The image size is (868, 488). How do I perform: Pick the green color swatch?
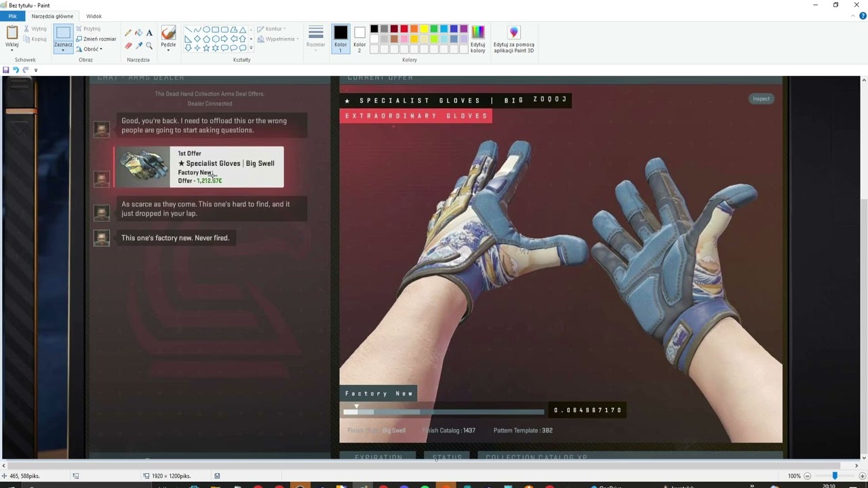(434, 29)
